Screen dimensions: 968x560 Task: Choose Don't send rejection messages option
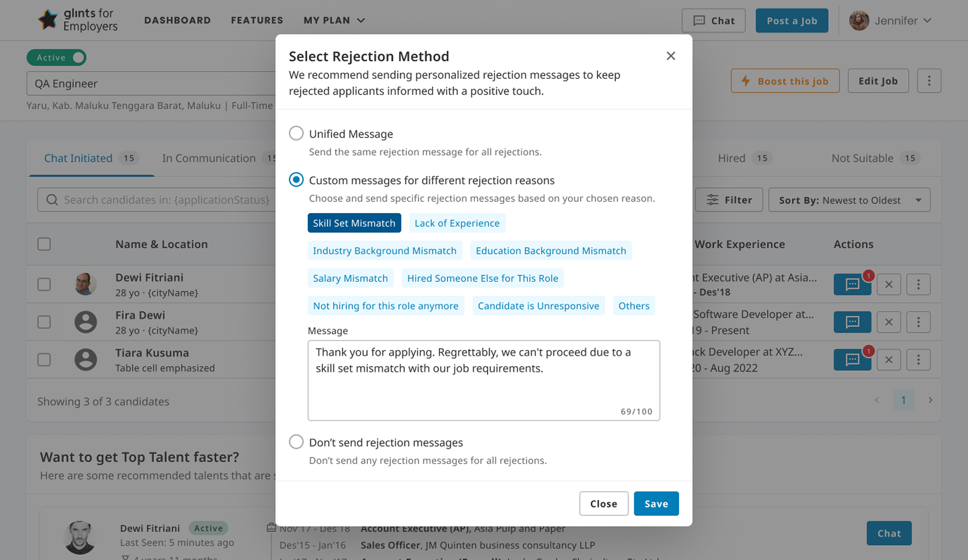(296, 442)
